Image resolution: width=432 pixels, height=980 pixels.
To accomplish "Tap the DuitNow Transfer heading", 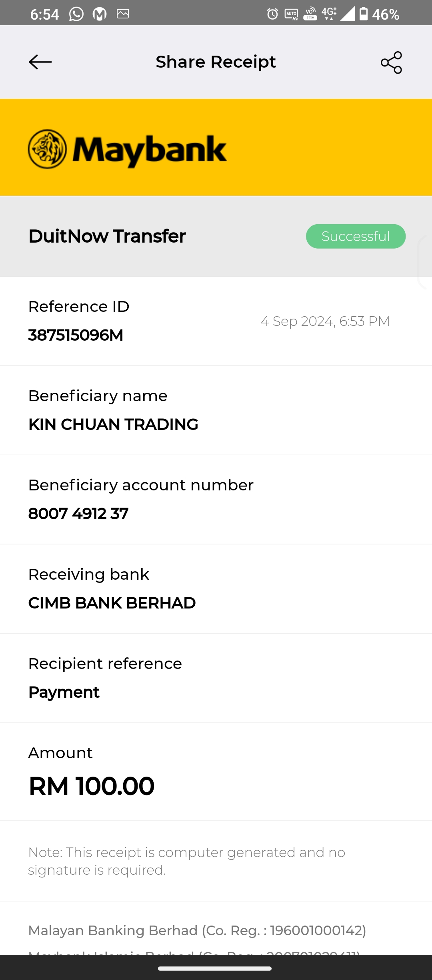I will (107, 236).
